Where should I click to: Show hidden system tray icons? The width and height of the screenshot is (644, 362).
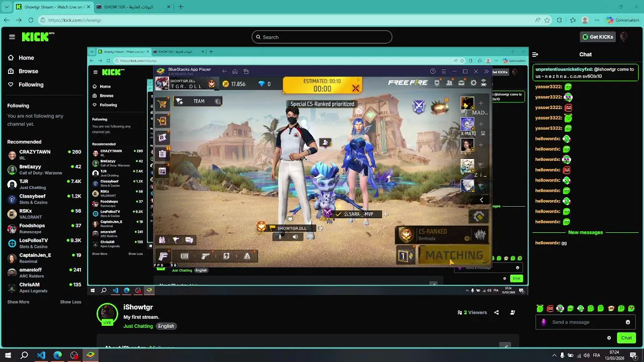[554, 355]
